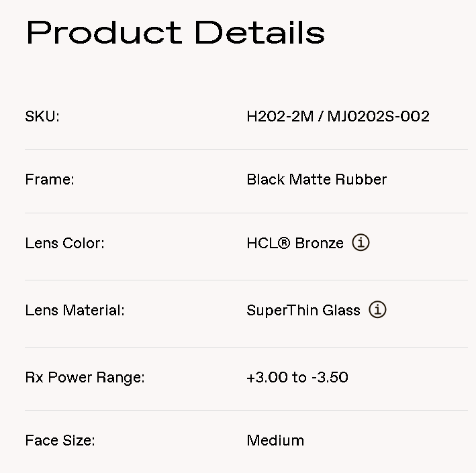476x473 pixels.
Task: Click the Face Size label
Action: click(x=60, y=440)
